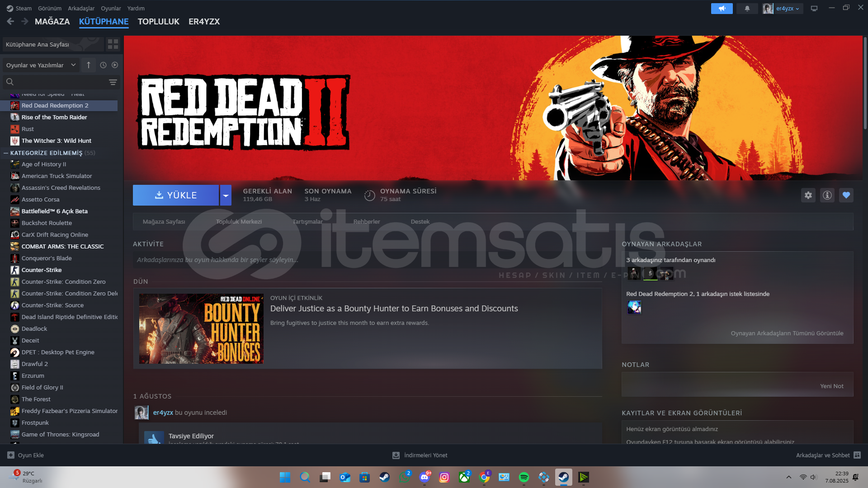Open game info icon
This screenshot has width=868, height=488.
[x=827, y=195]
